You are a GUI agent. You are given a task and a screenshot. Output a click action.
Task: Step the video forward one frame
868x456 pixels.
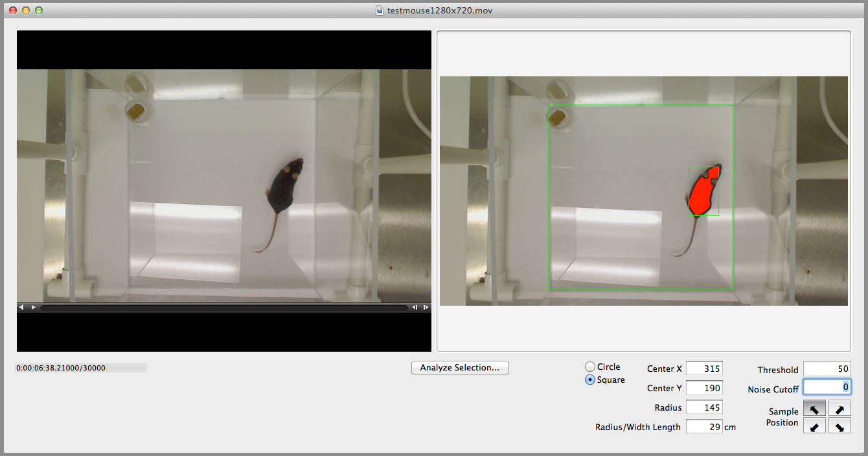(x=426, y=307)
